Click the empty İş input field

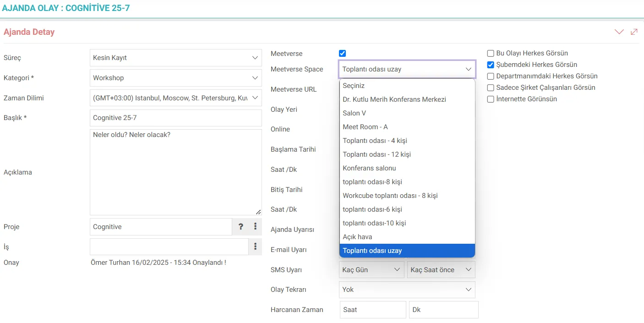pos(169,247)
